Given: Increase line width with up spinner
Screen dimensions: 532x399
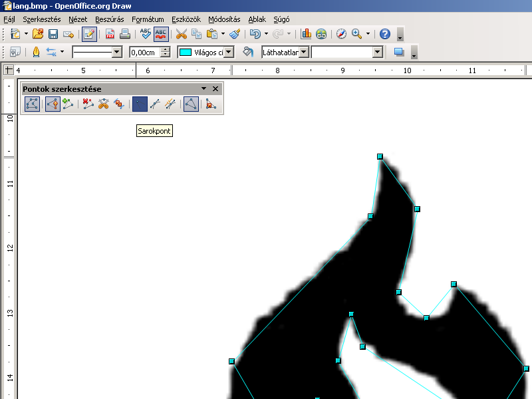Looking at the screenshot, I should 165,49.
